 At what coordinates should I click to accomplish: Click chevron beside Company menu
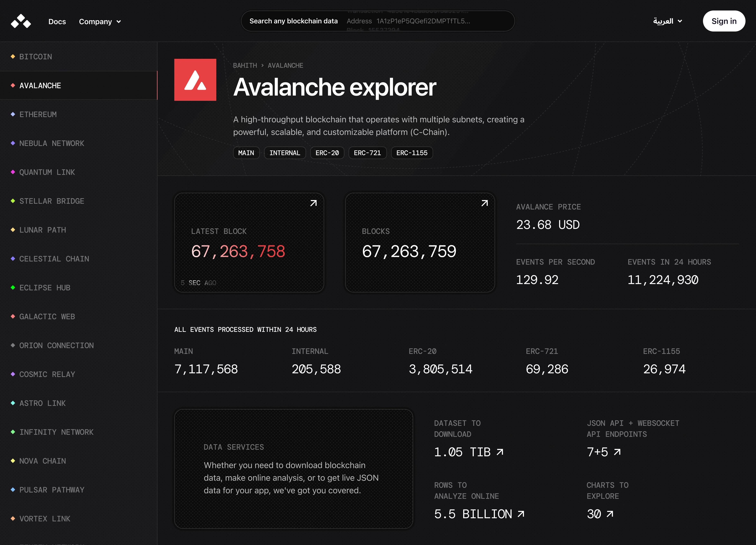(x=119, y=22)
